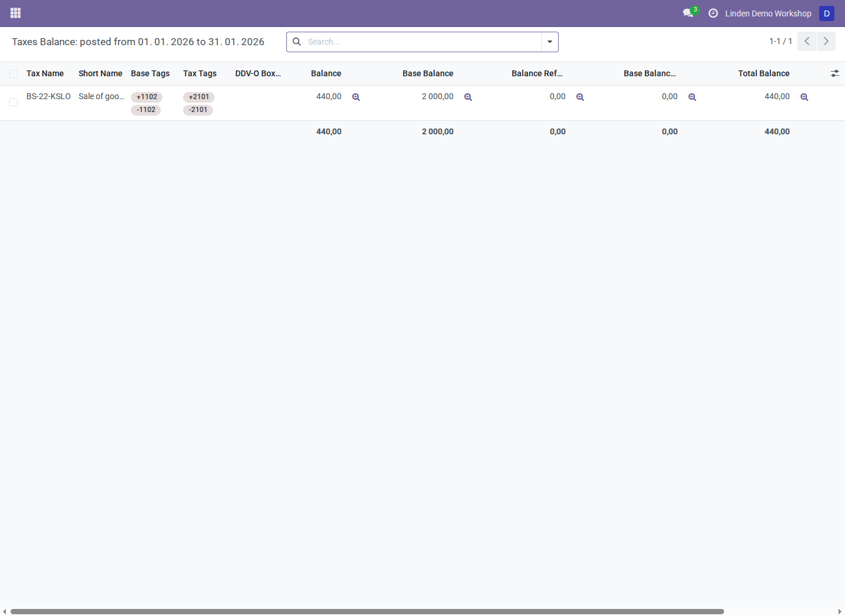Click the Balance Ref... column header
Image resolution: width=845 pixels, height=616 pixels.
pyautogui.click(x=537, y=73)
